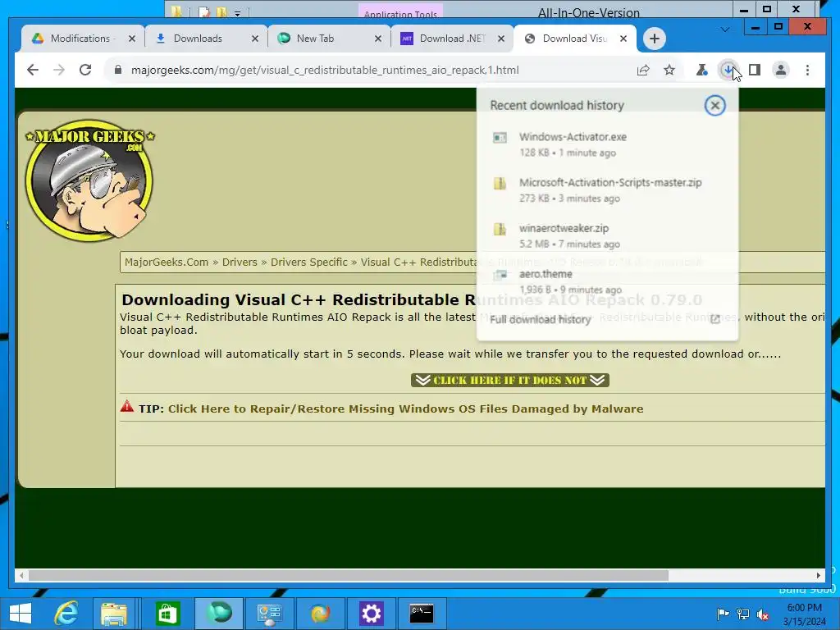Click the Action Center flag icon
Viewport: 840px width, 630px height.
(x=723, y=614)
